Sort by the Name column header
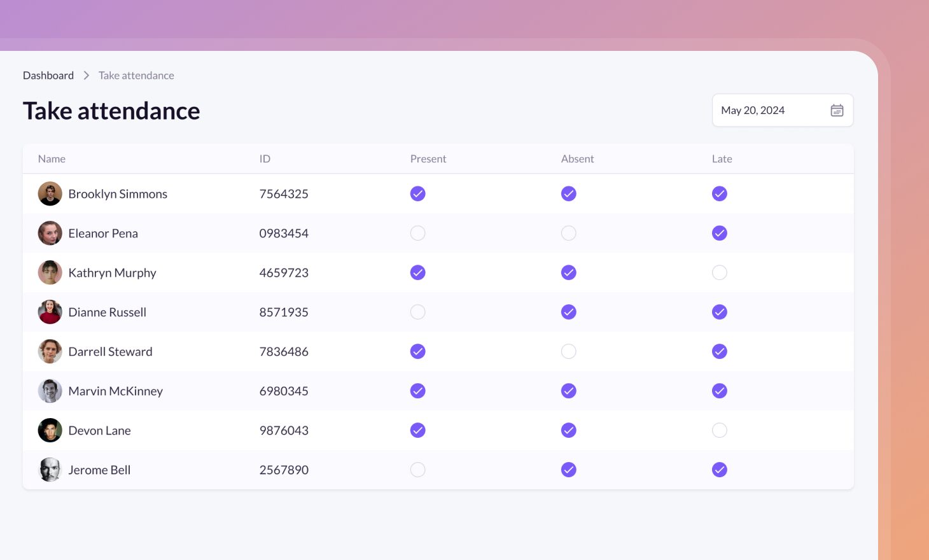 pos(52,159)
